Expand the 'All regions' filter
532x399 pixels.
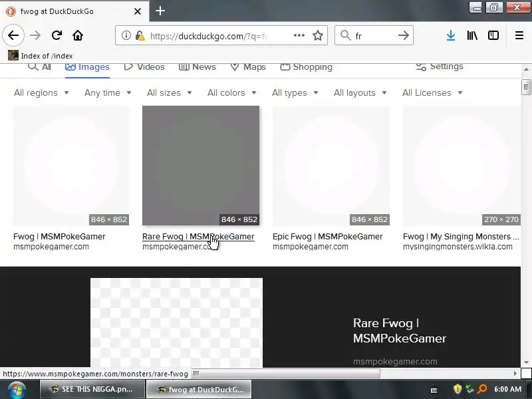(x=41, y=92)
